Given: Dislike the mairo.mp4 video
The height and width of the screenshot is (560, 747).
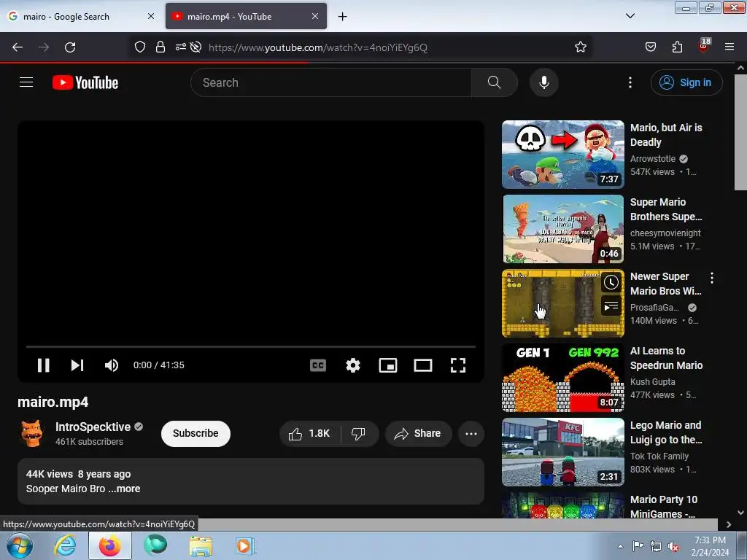Looking at the screenshot, I should coord(359,433).
